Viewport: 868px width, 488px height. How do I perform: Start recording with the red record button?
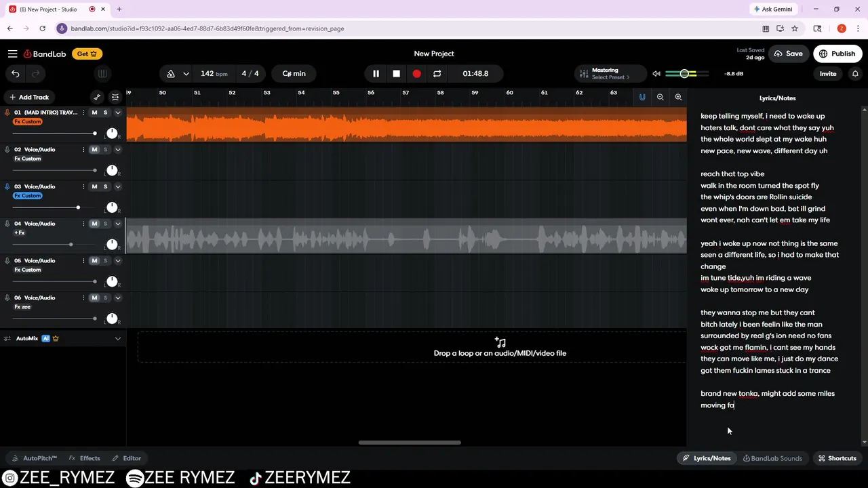(416, 73)
